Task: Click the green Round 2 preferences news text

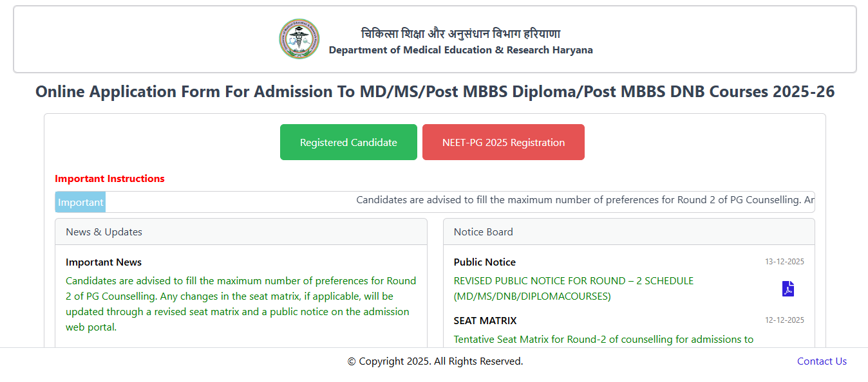Action: click(x=241, y=304)
